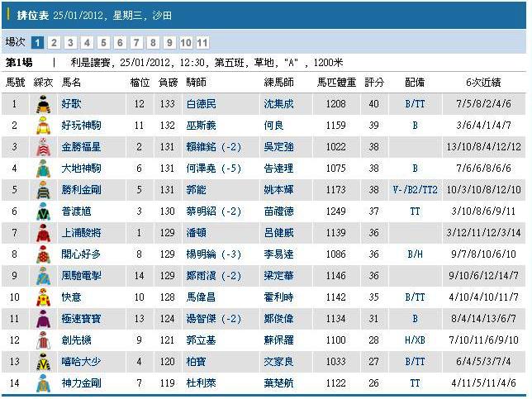Select race 8 tab
The height and width of the screenshot is (399, 532).
click(153, 42)
